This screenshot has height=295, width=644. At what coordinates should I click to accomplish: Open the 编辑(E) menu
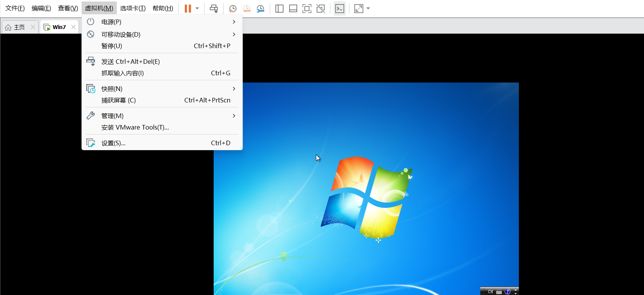pyautogui.click(x=41, y=8)
